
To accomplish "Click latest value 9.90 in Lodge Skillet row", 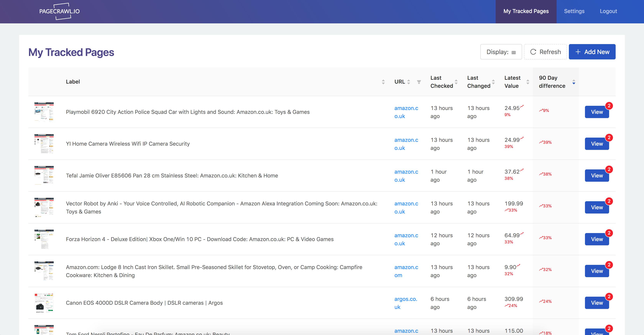I will 510,267.
